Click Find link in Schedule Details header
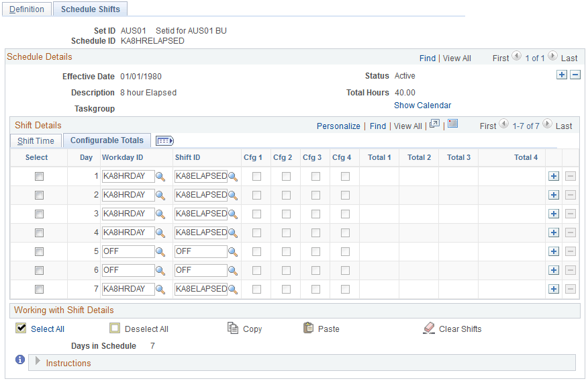The width and height of the screenshot is (588, 381). click(428, 58)
